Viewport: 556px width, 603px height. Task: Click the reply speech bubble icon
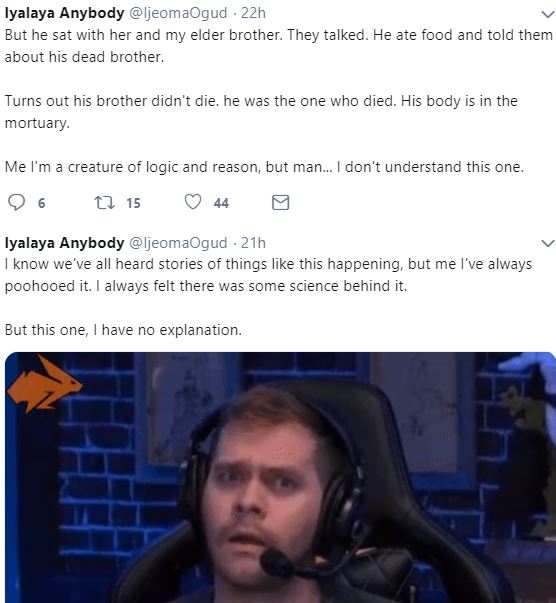point(17,202)
